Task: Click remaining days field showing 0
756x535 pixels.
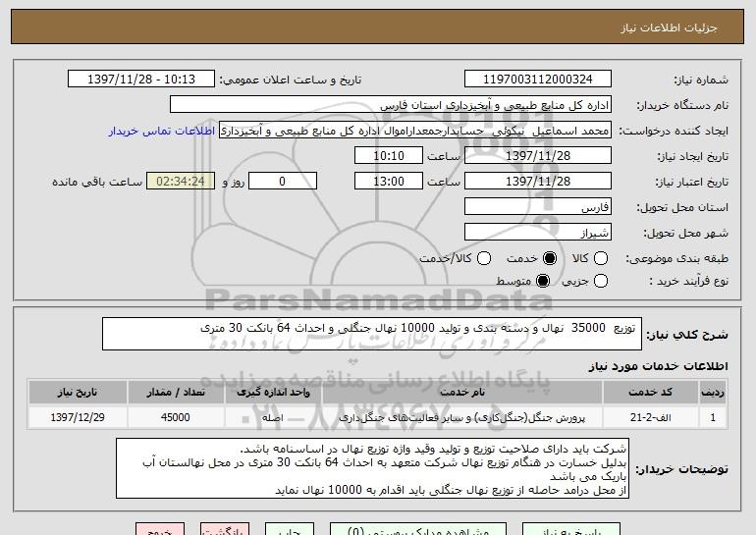Action: 283,182
